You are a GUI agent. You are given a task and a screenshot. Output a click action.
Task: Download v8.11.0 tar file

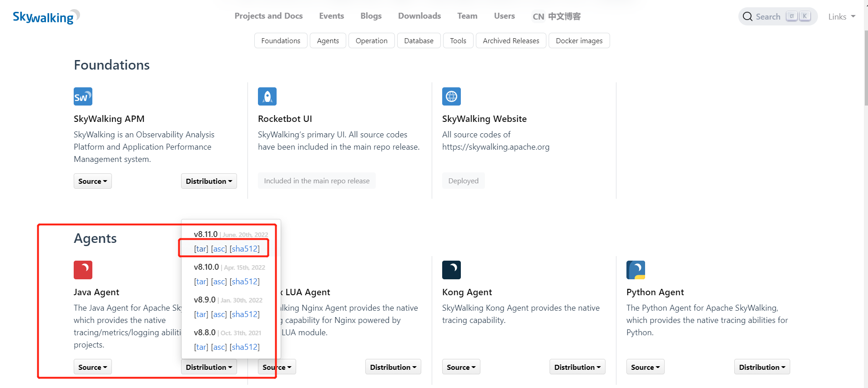tap(201, 249)
